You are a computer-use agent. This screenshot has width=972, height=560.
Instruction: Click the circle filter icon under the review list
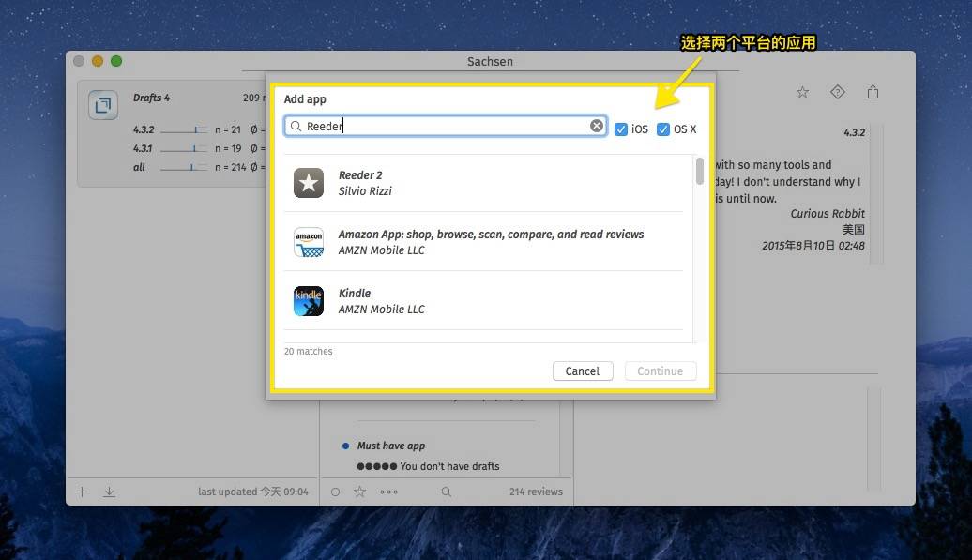point(335,492)
